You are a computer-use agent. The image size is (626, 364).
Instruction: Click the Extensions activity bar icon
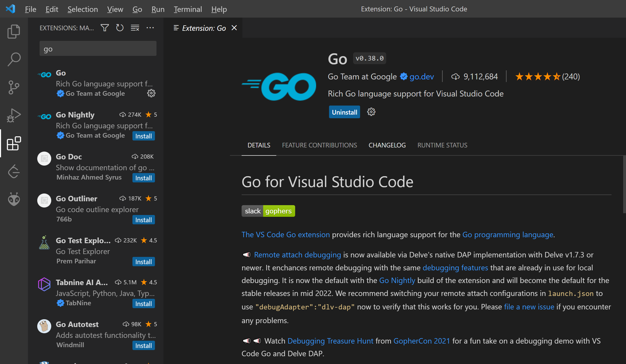click(14, 143)
